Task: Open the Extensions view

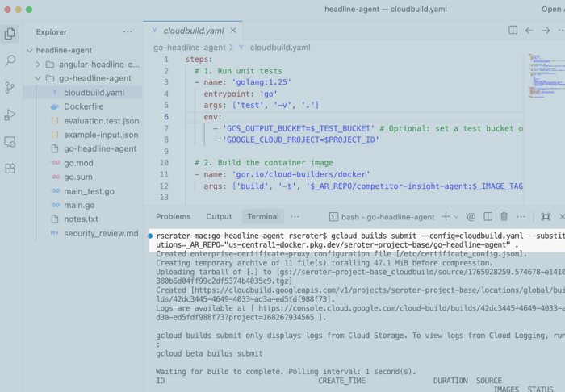Action: [x=10, y=169]
